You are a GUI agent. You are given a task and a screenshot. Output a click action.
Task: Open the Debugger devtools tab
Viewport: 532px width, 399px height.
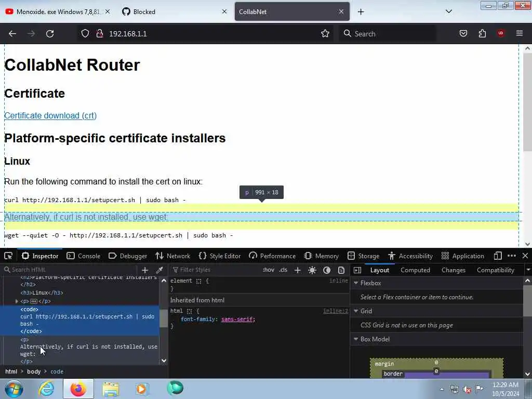pyautogui.click(x=128, y=256)
